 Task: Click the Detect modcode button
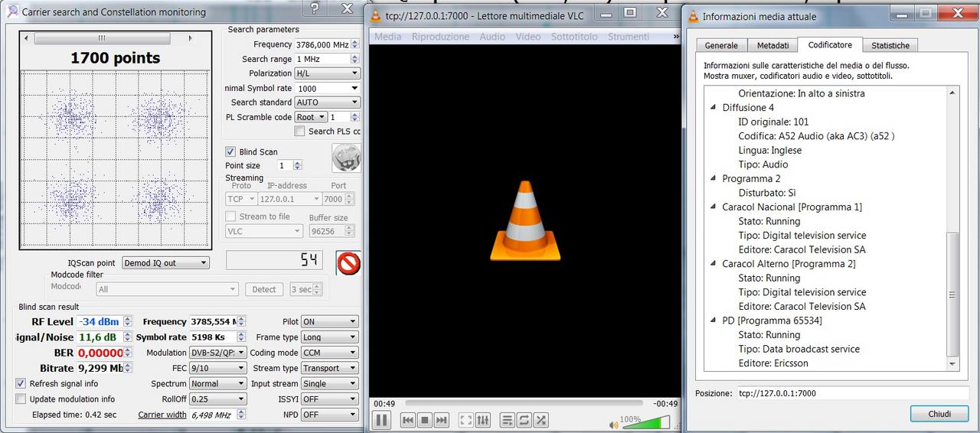point(264,289)
